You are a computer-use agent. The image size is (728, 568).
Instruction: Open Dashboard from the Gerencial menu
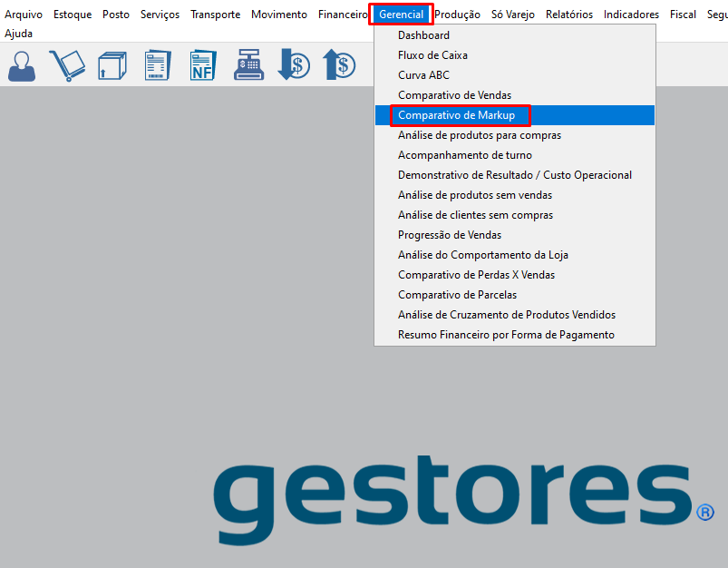click(423, 35)
